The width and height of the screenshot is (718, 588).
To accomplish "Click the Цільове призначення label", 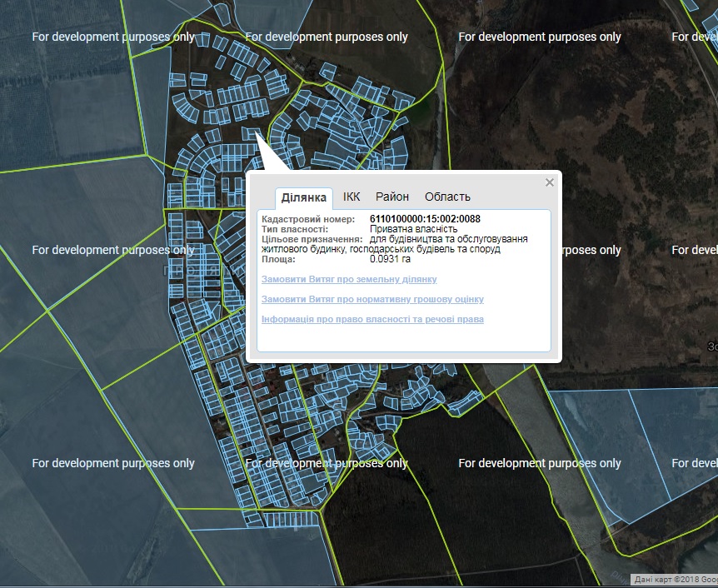I will point(312,239).
